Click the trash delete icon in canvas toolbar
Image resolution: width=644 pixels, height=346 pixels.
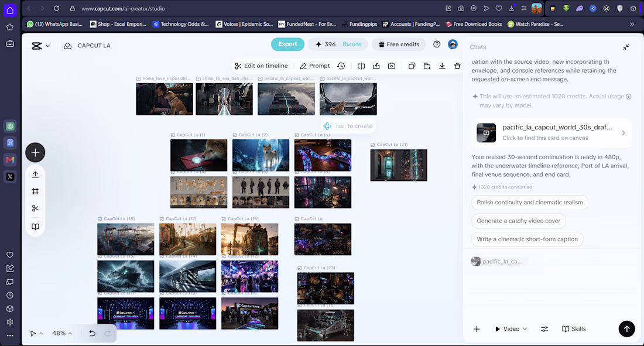[457, 66]
